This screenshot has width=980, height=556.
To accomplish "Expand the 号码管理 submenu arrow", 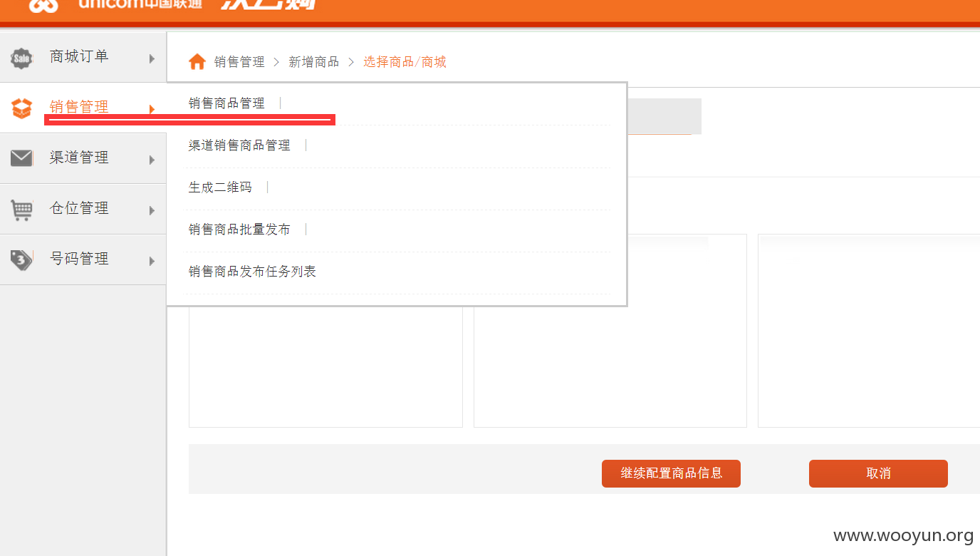I will click(152, 261).
